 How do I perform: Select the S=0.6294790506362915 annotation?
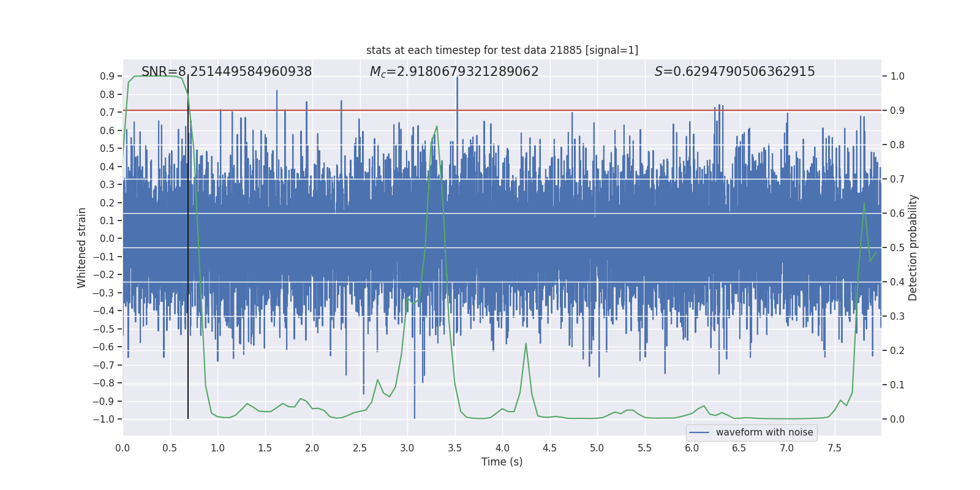point(734,72)
